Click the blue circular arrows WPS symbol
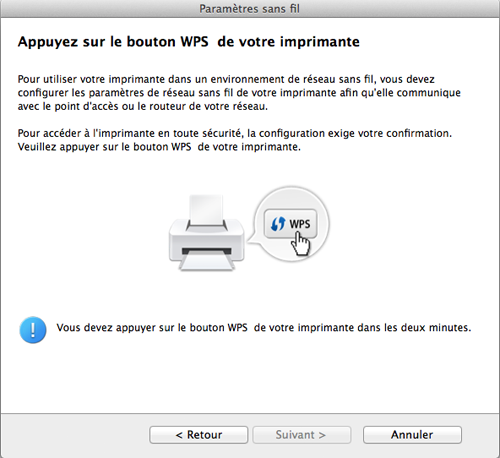The width and height of the screenshot is (500, 458). [278, 224]
